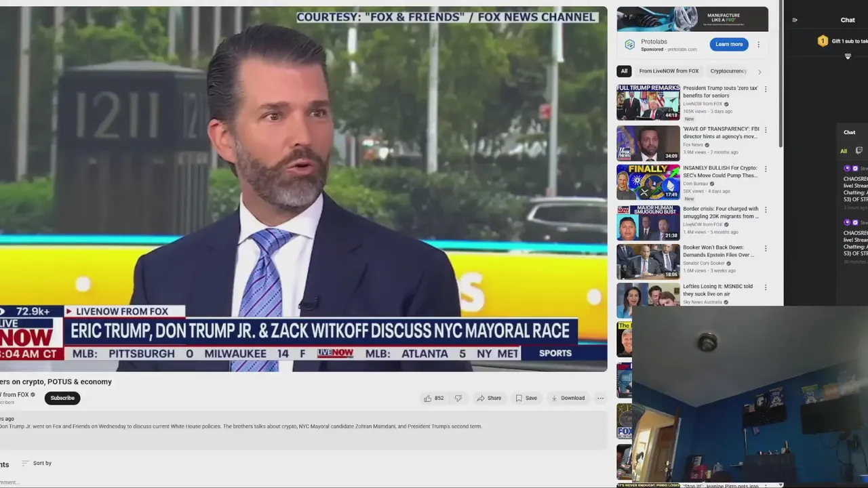Viewport: 868px width, 488px height.
Task: Select the All tab in Chat
Action: (844, 151)
